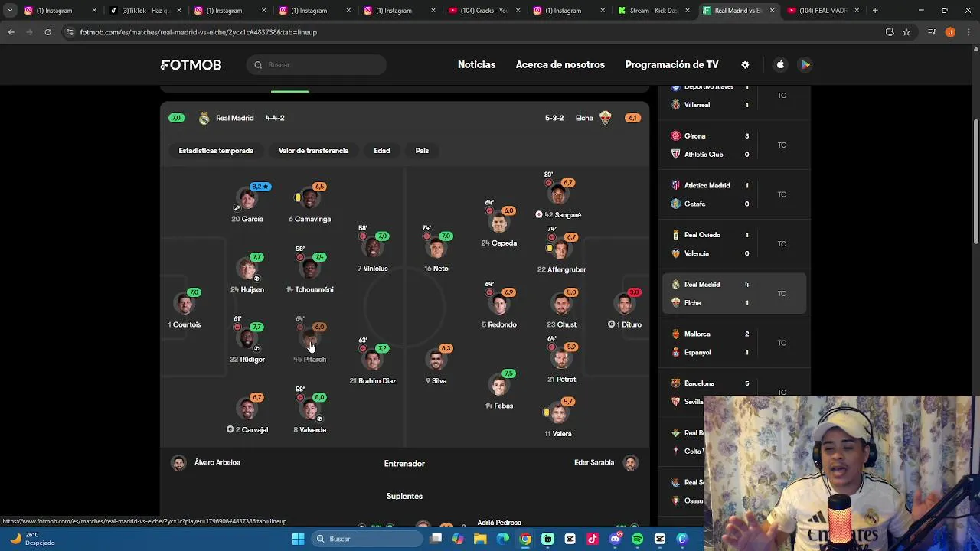
Task: Open Pitarch player profile
Action: [x=310, y=340]
